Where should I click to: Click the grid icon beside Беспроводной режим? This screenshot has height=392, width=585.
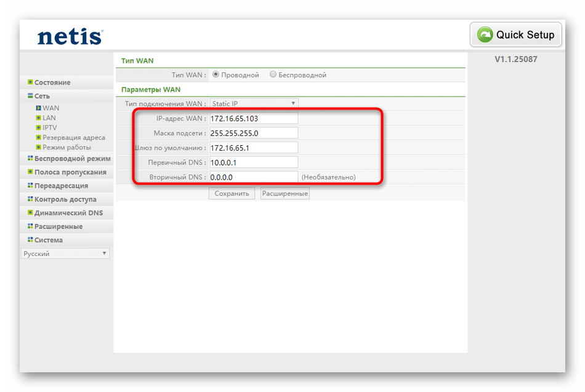30,158
